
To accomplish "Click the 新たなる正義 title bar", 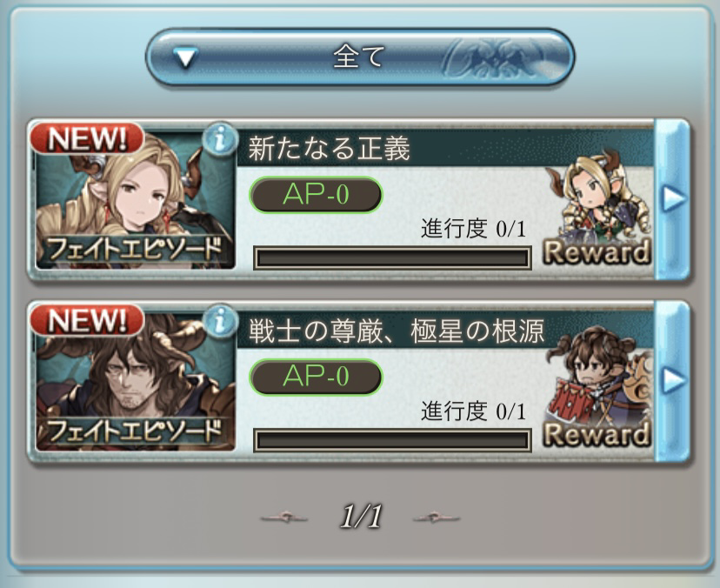I will [445, 149].
